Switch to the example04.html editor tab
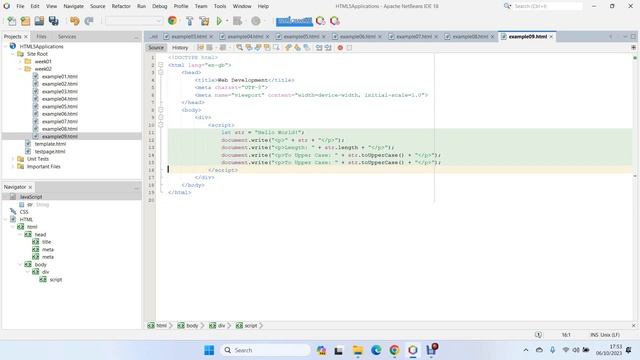 (x=245, y=37)
